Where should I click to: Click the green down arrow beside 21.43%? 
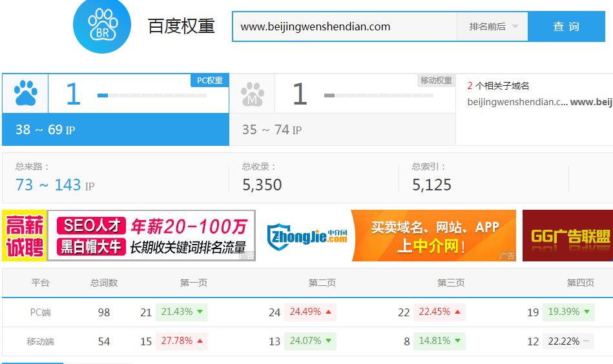(x=200, y=312)
